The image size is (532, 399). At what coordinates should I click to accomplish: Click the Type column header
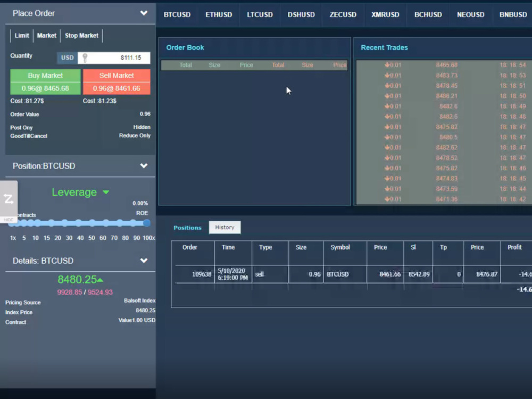coord(265,247)
